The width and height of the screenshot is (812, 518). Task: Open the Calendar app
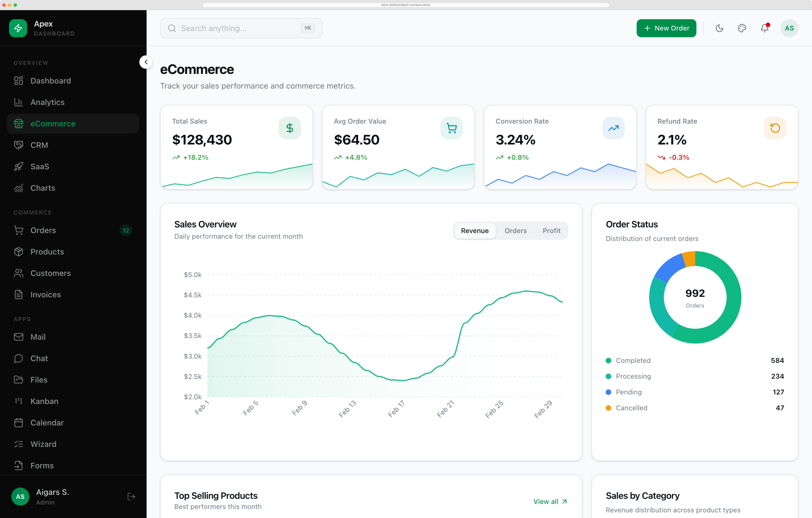click(x=73, y=422)
